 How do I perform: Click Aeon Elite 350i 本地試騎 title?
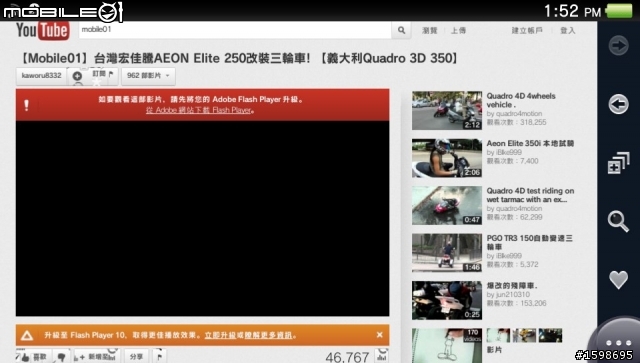(530, 143)
